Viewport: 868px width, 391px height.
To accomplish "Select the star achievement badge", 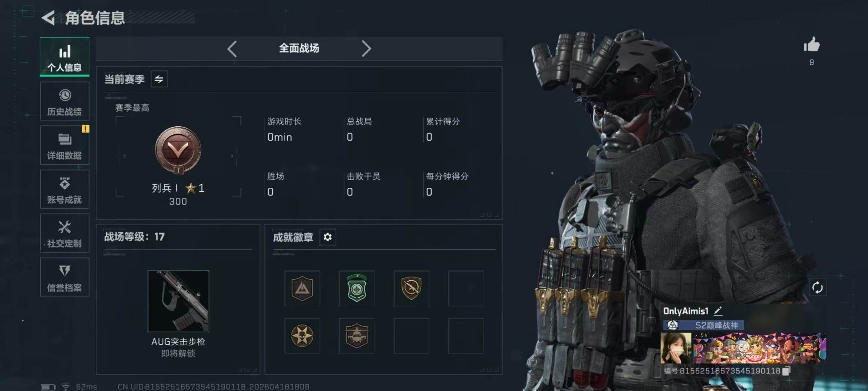I will pyautogui.click(x=302, y=336).
